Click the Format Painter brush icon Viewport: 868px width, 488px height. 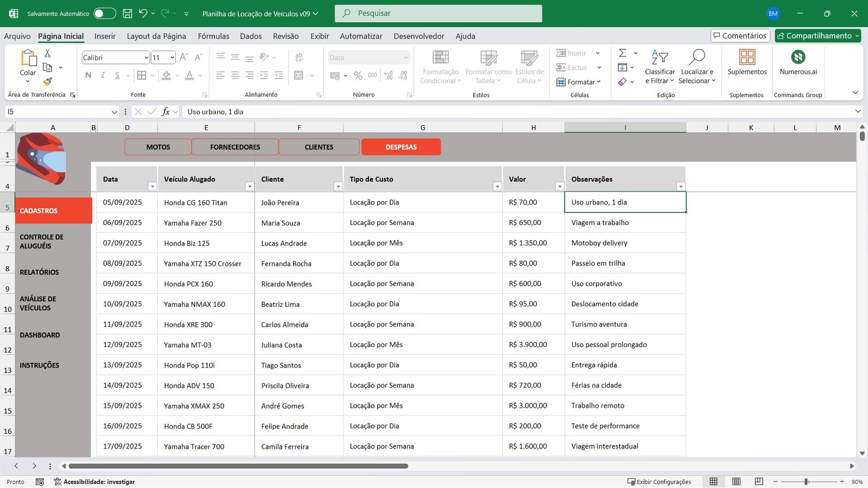pos(48,81)
